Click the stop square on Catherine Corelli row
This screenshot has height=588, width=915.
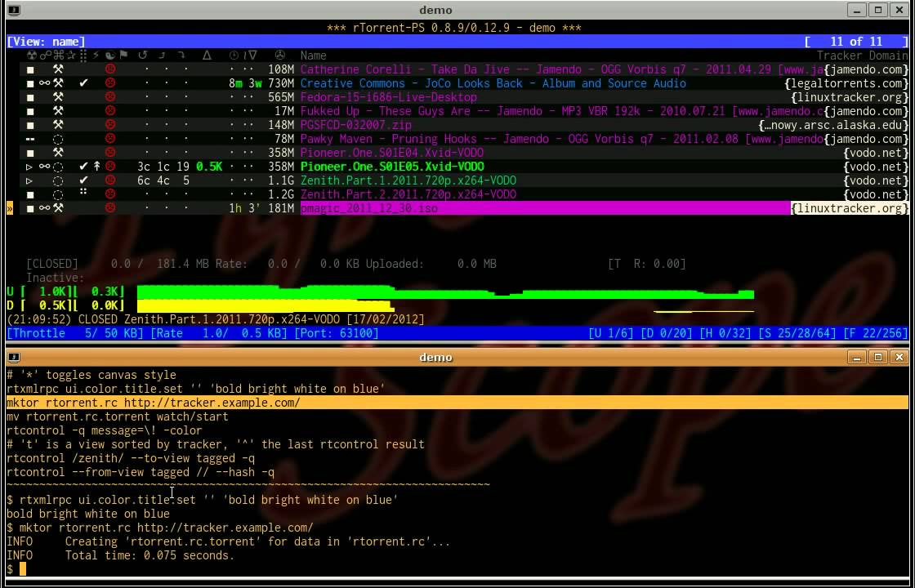[x=30, y=69]
